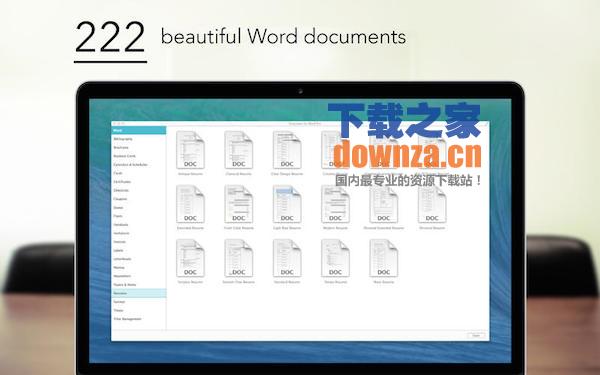The height and width of the screenshot is (375, 600).
Task: Pick the Personal Extended Resume document icon
Action: (383, 204)
